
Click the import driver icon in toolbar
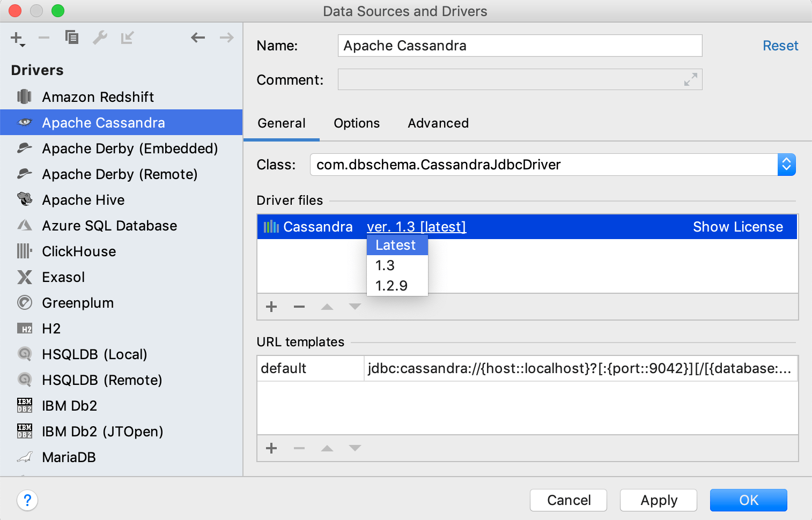point(127,38)
